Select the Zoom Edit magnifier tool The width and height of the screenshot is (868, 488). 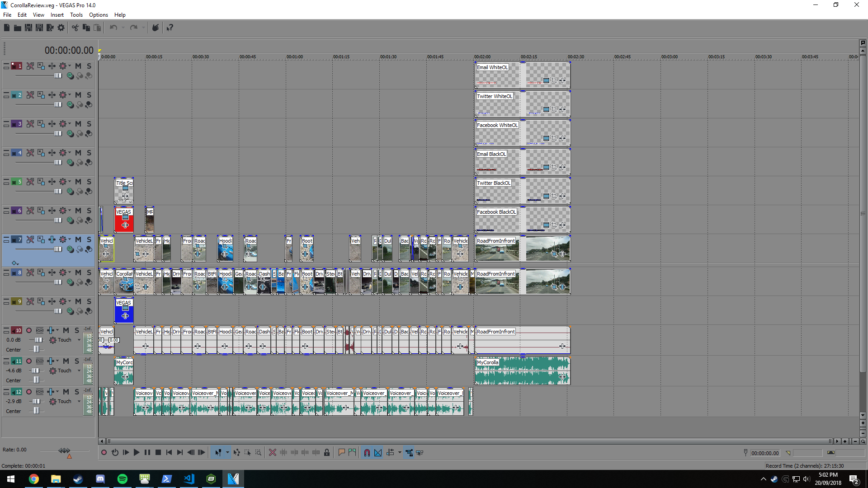(258, 452)
